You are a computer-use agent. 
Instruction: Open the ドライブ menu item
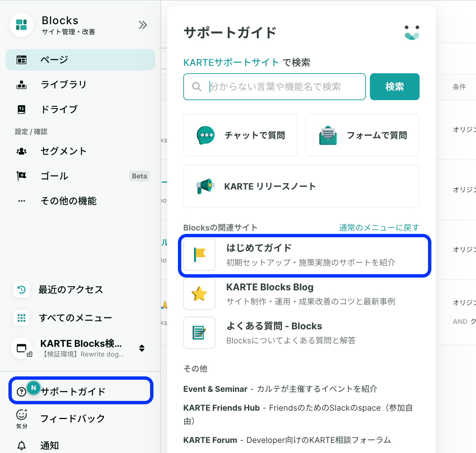click(x=80, y=109)
